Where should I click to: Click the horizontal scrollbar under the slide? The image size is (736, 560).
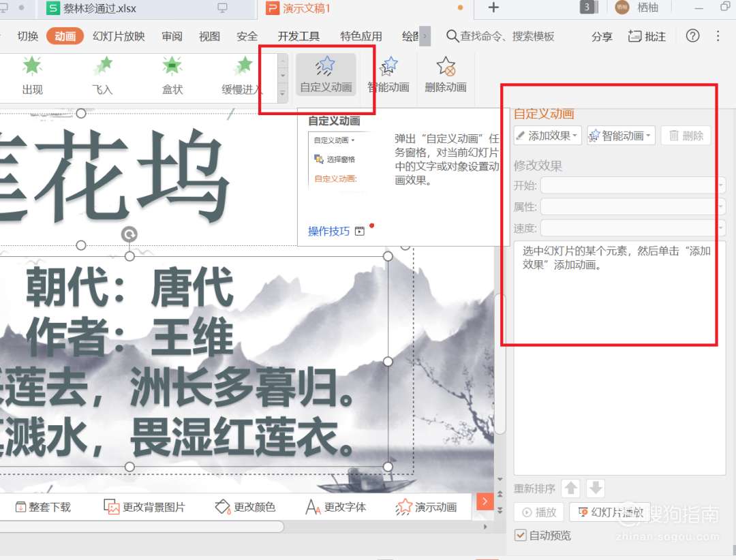pyautogui.click(x=141, y=527)
